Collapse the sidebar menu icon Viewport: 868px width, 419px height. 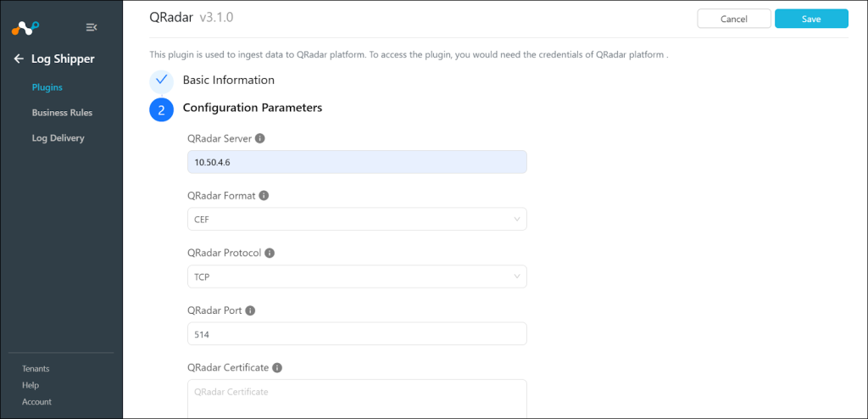pyautogui.click(x=92, y=27)
